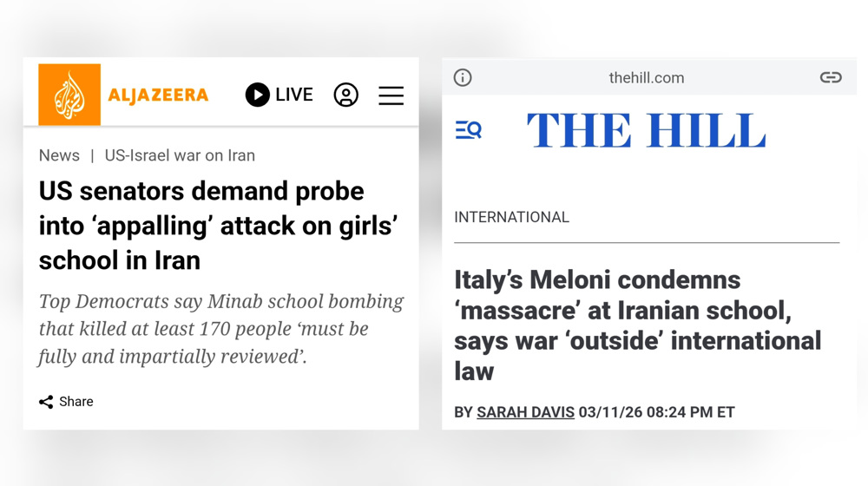Open The Hill menu and search icon

pos(468,130)
